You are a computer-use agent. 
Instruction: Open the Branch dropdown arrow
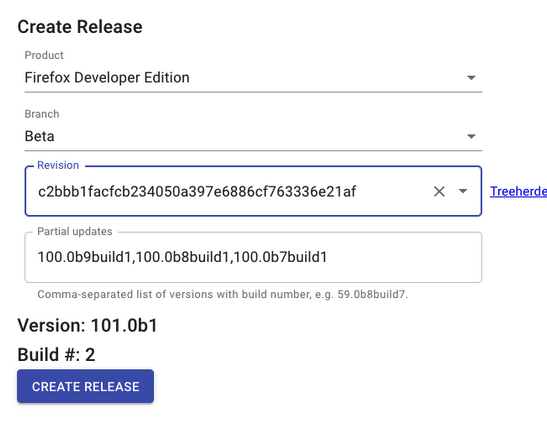tap(471, 136)
